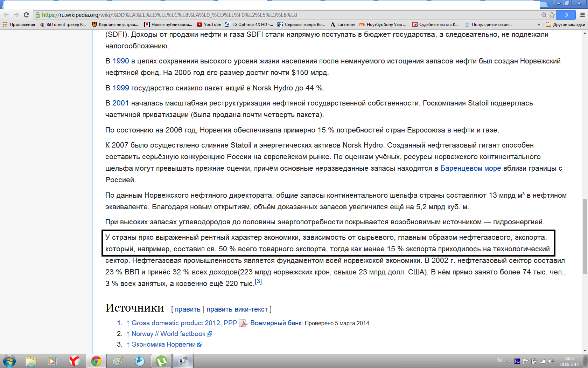The height and width of the screenshot is (368, 588).
Task: Follow the 2001 year link
Action: tap(121, 103)
